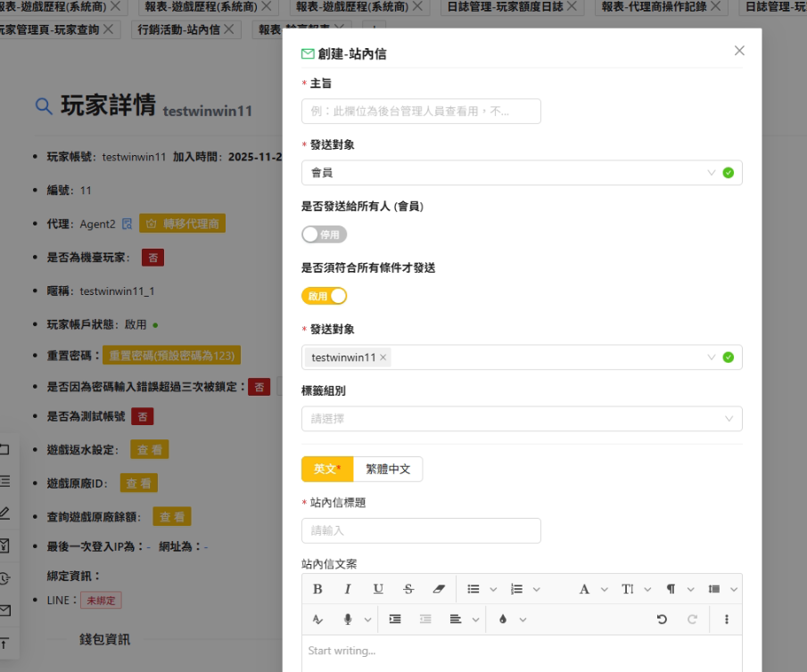Click the 轉移代理商 button

click(x=182, y=224)
